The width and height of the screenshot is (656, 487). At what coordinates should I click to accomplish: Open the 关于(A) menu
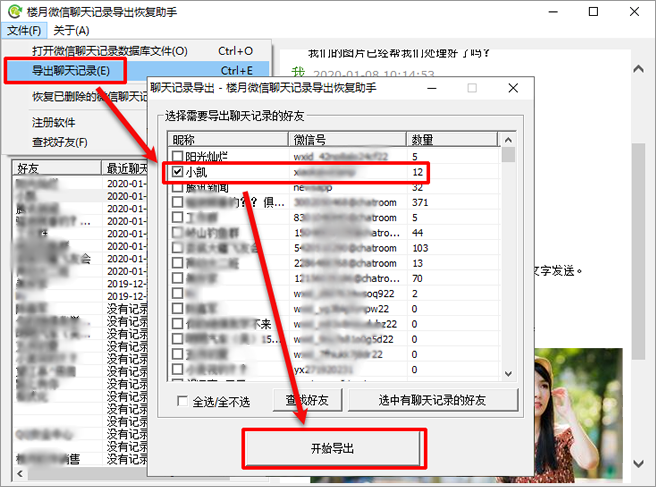[71, 31]
